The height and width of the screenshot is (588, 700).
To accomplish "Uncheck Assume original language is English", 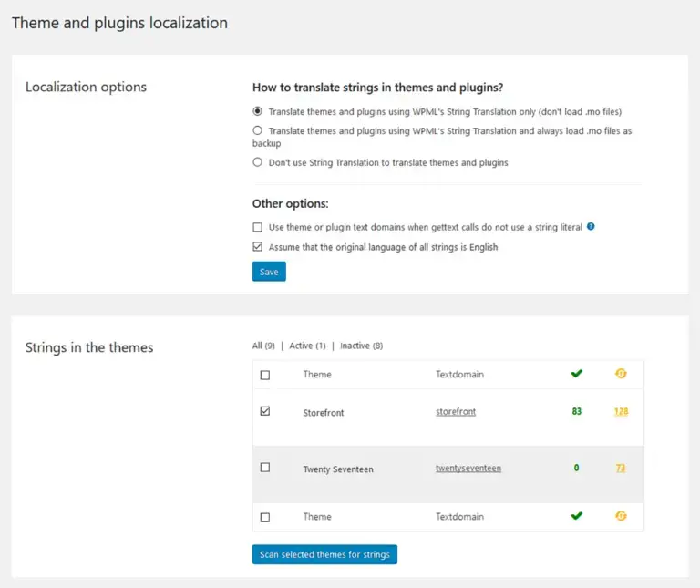I will coord(258,246).
